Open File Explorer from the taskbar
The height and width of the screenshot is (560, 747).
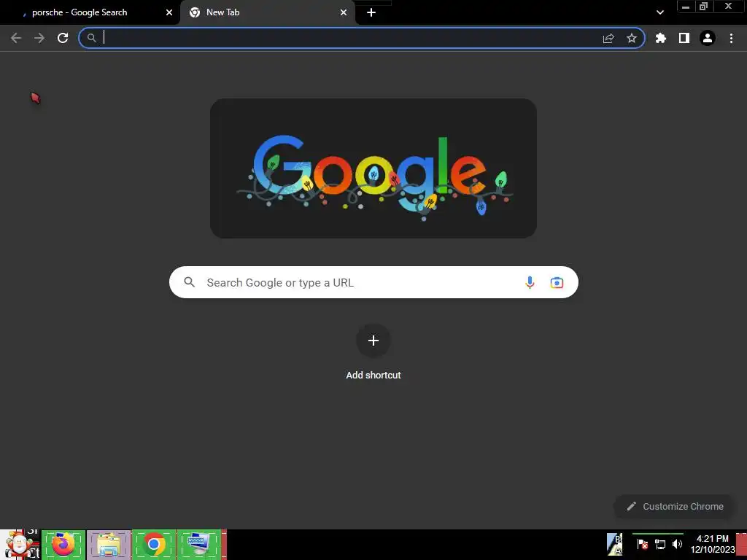tap(109, 545)
